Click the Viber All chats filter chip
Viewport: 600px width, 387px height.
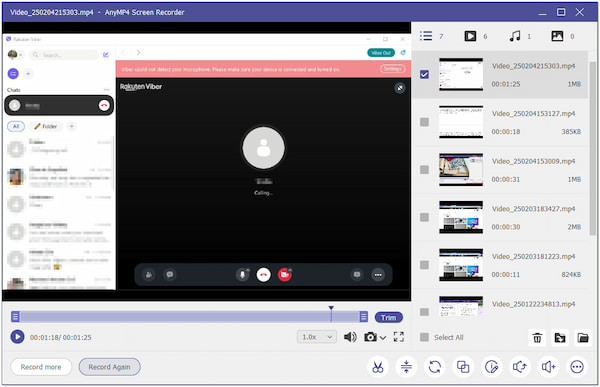[16, 126]
